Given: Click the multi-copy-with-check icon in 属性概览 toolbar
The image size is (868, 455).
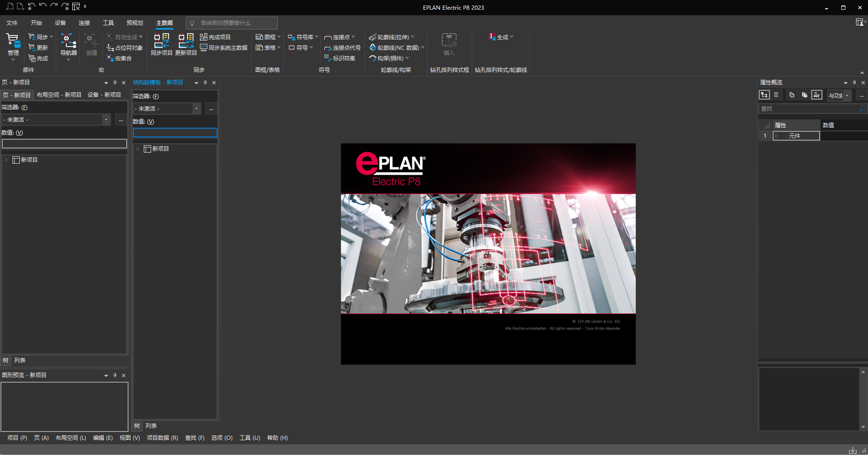Looking at the screenshot, I should coord(804,95).
